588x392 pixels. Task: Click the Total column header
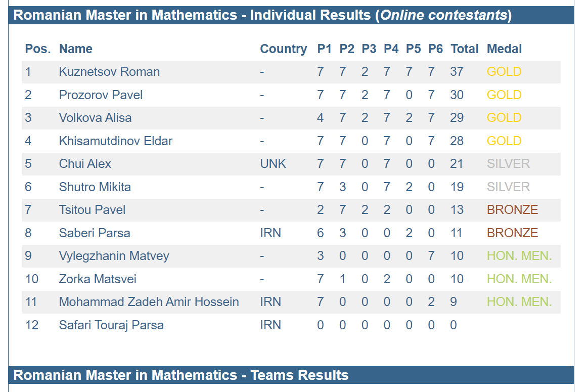click(x=464, y=49)
